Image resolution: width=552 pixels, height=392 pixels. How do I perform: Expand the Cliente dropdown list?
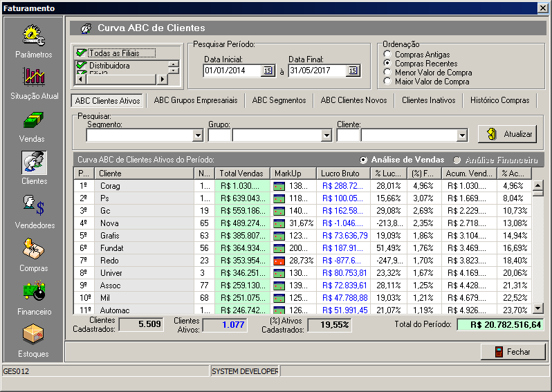point(462,136)
